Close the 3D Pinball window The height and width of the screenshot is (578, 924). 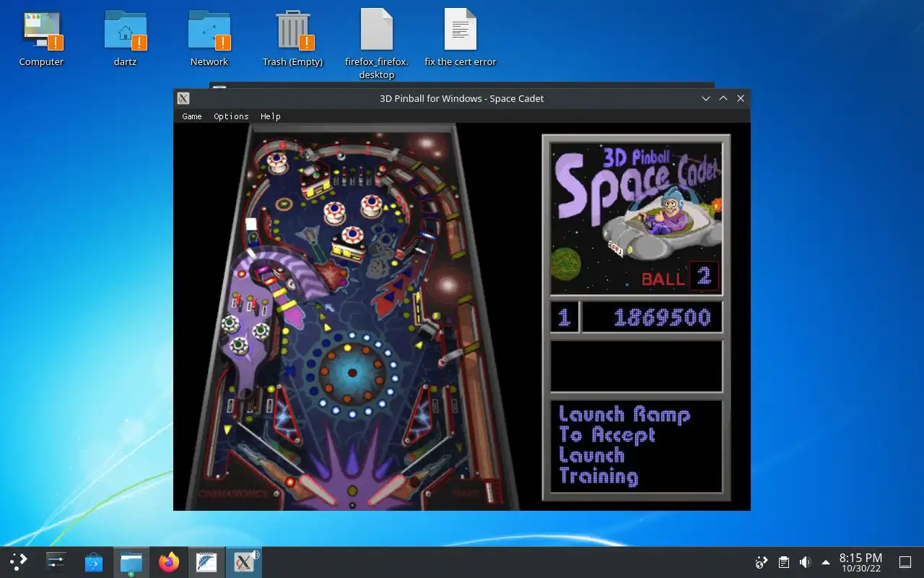pos(741,98)
